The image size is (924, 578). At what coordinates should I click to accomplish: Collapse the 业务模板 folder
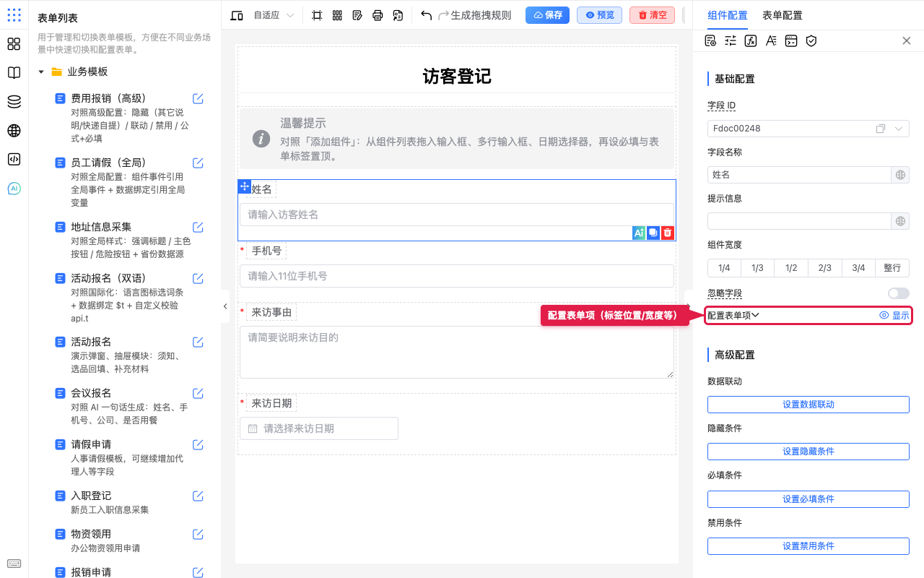41,72
